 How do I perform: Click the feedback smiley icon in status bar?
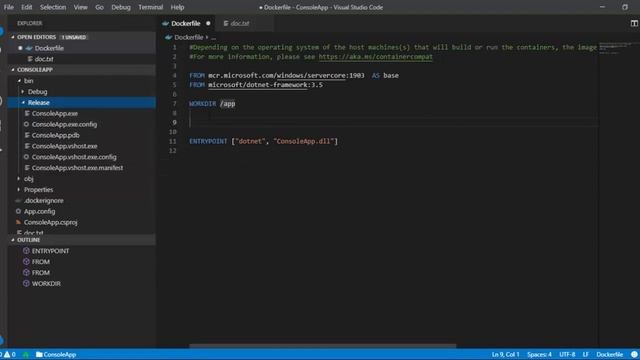634,354
